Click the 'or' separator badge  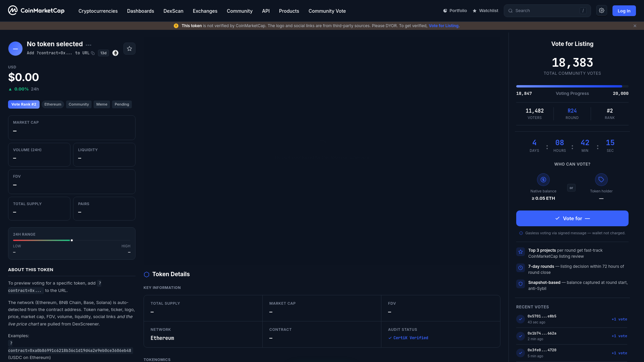point(571,188)
